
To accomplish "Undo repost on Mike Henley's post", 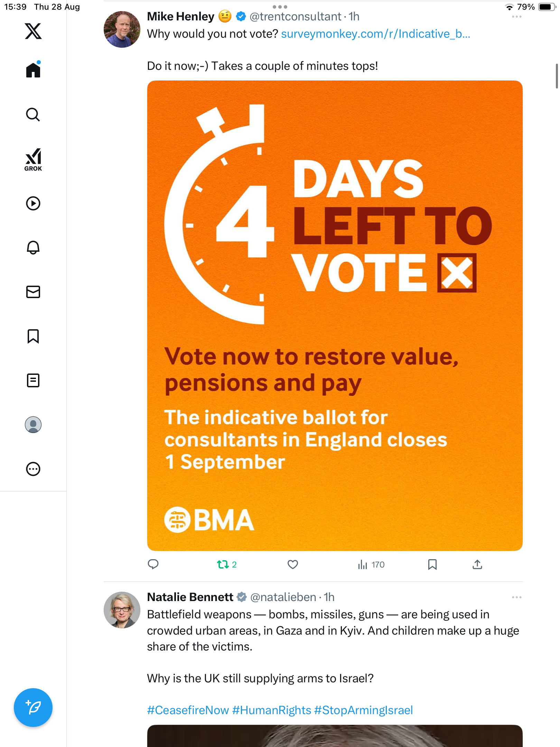I will pyautogui.click(x=223, y=564).
